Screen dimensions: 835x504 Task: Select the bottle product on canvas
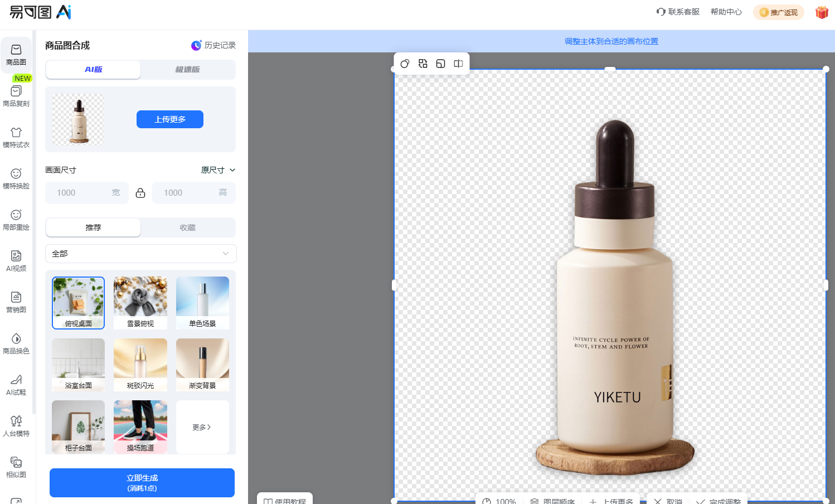[615, 298]
